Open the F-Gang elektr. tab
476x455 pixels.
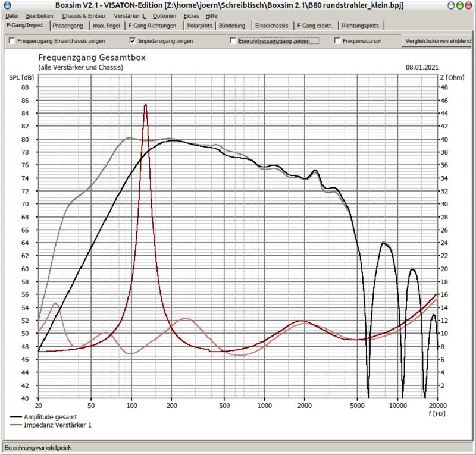[315, 26]
